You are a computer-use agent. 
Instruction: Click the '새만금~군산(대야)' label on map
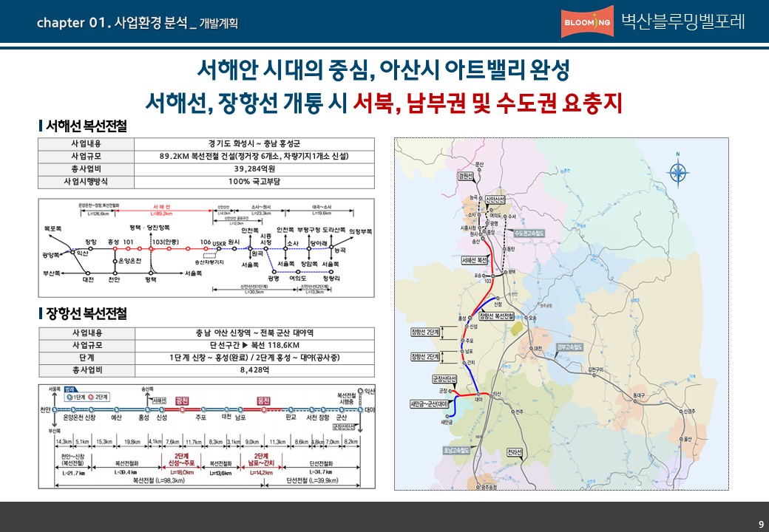[x=429, y=404]
